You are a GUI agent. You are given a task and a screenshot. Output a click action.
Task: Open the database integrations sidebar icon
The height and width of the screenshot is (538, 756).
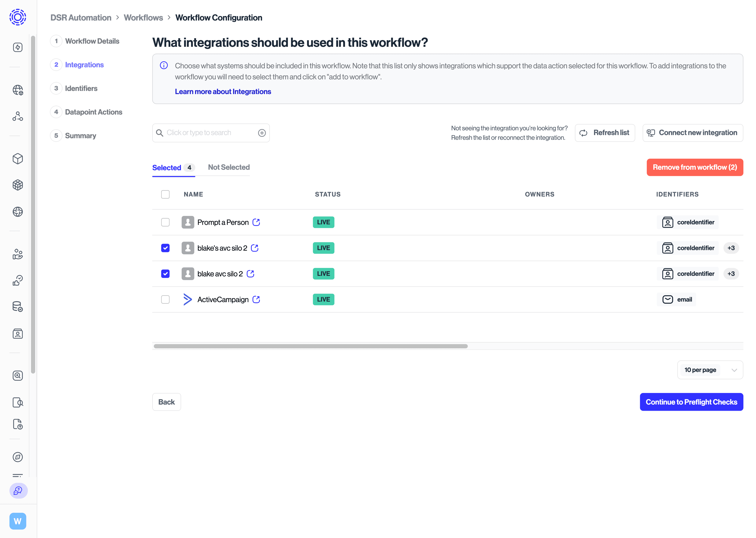(x=18, y=307)
